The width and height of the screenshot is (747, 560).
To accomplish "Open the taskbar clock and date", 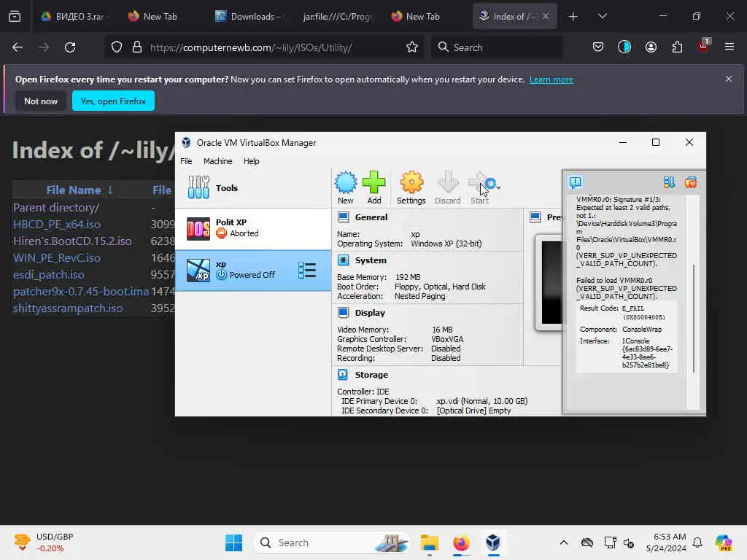I will [x=665, y=542].
